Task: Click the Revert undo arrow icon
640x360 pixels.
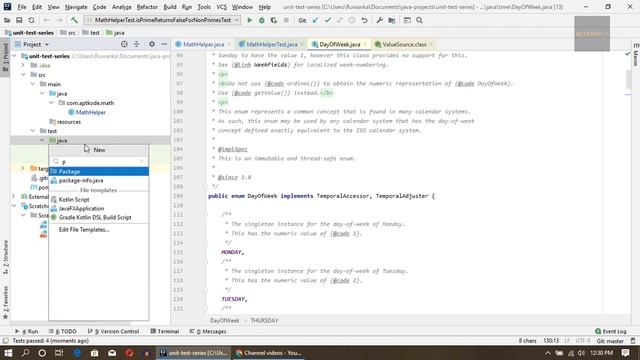Action: tap(364, 20)
